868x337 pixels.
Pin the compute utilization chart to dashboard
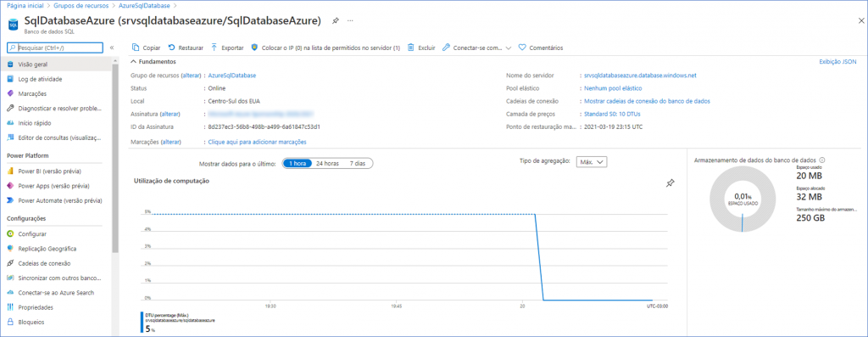click(670, 183)
